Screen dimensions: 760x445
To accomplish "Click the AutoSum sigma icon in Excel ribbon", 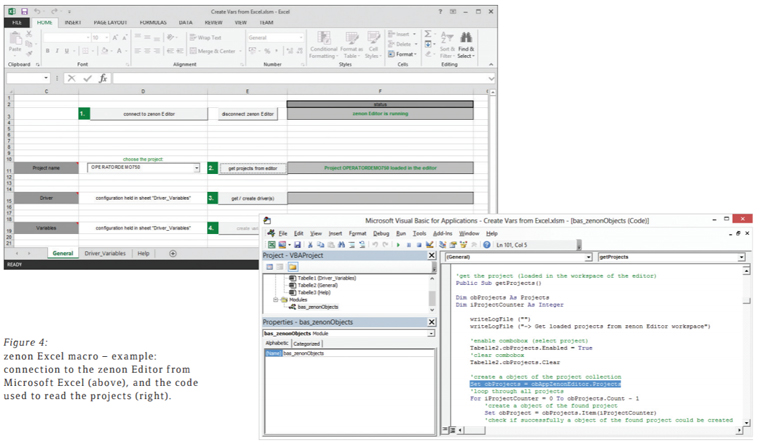I will (428, 34).
